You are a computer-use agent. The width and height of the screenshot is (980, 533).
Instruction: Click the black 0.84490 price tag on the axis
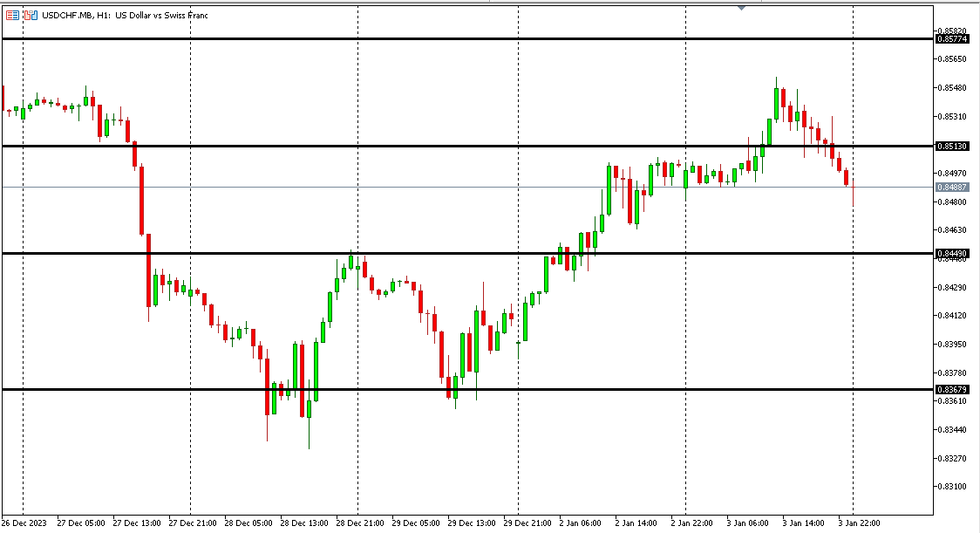coord(952,253)
